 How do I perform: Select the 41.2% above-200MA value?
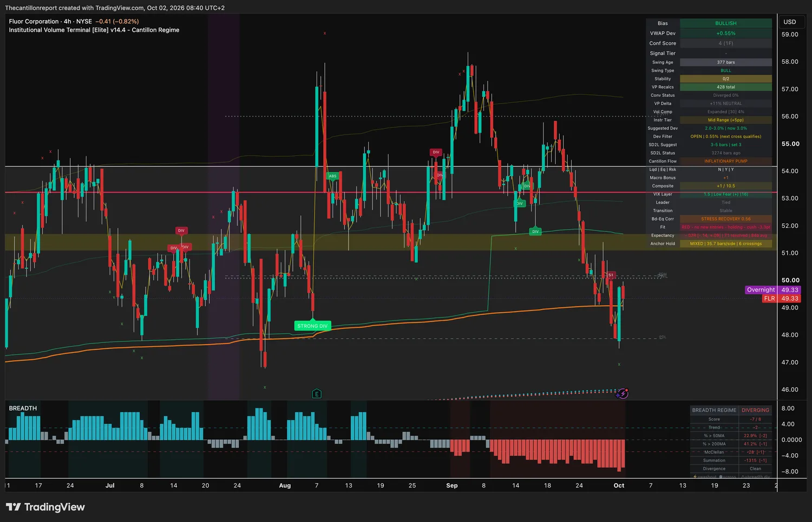coord(755,444)
